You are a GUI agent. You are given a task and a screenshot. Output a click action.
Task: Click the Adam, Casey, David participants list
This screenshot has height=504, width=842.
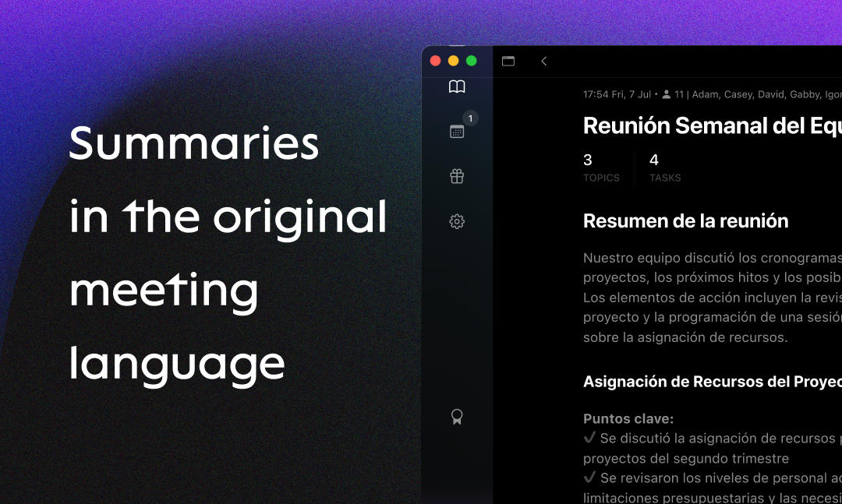click(767, 94)
